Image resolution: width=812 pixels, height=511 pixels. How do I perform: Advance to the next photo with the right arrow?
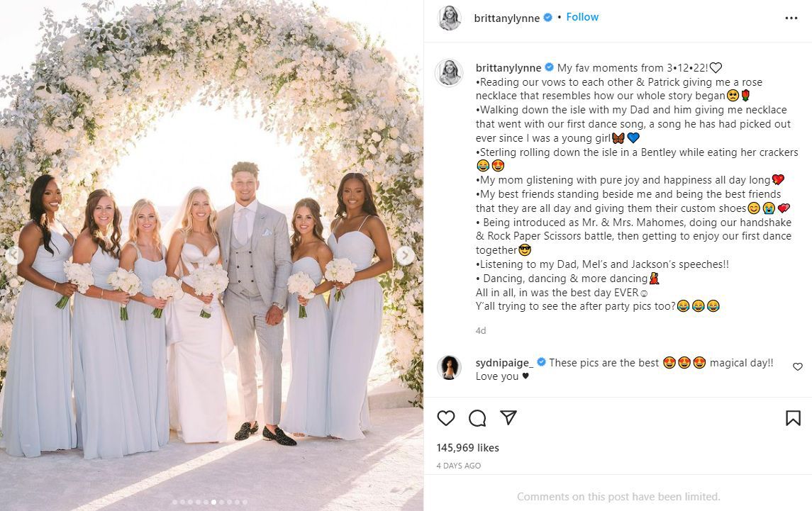click(x=405, y=255)
